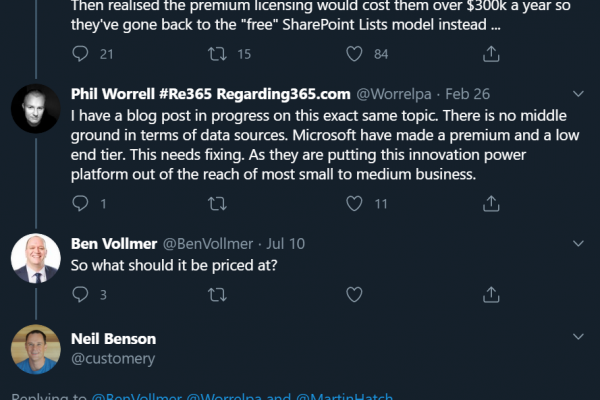Open more options for Ben Vollmer's tweet

tap(578, 243)
